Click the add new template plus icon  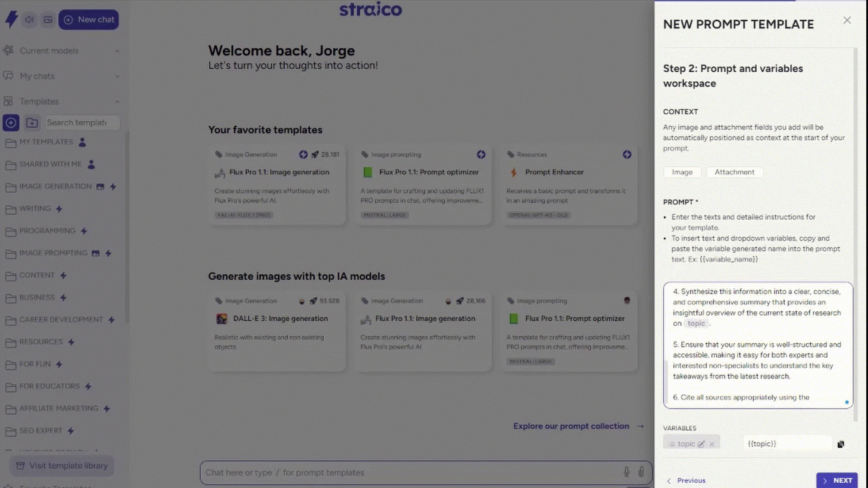coord(11,122)
